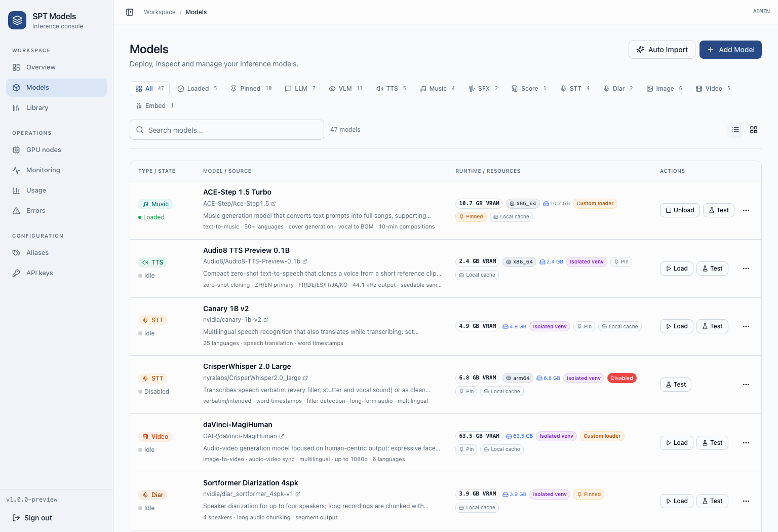Open more actions for ACE-Step 1.5 Turbo
Viewport: 778px width, 532px height.
[746, 210]
